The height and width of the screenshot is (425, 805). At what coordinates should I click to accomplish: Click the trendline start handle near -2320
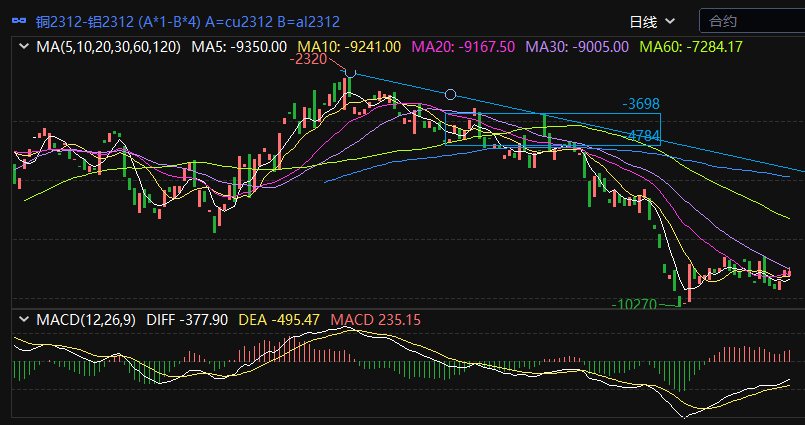350,73
